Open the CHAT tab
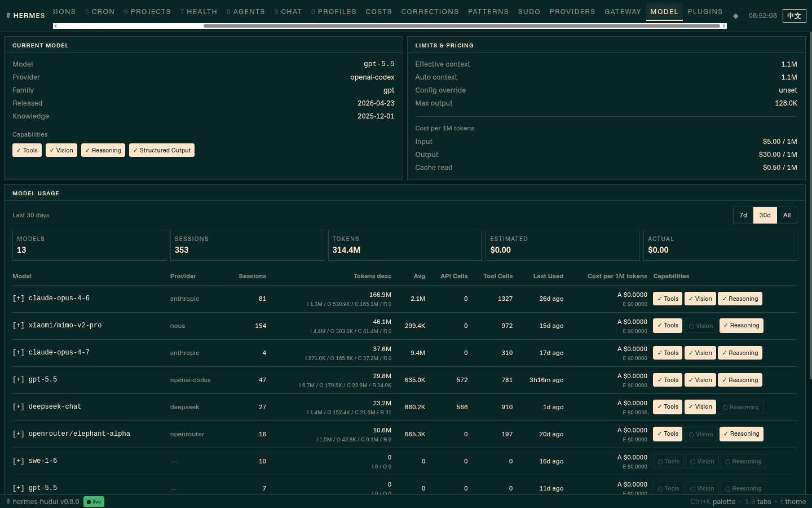Screen dimensions: 812x508 pos(288,12)
